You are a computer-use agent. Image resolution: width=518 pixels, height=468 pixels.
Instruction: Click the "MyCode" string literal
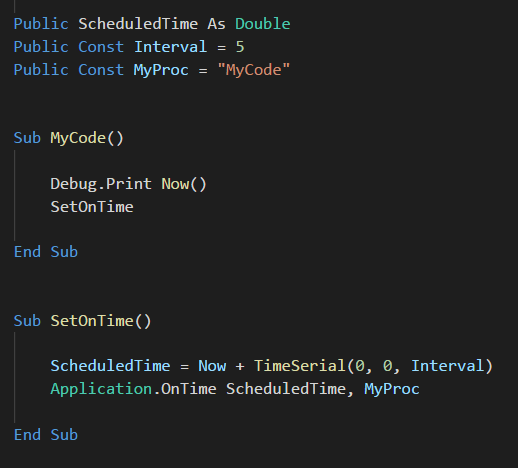tap(253, 70)
